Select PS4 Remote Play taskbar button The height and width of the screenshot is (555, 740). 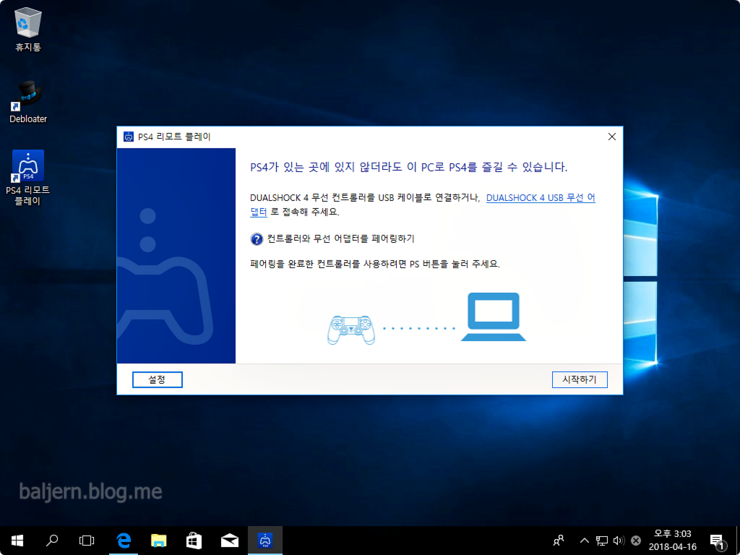pos(265,541)
